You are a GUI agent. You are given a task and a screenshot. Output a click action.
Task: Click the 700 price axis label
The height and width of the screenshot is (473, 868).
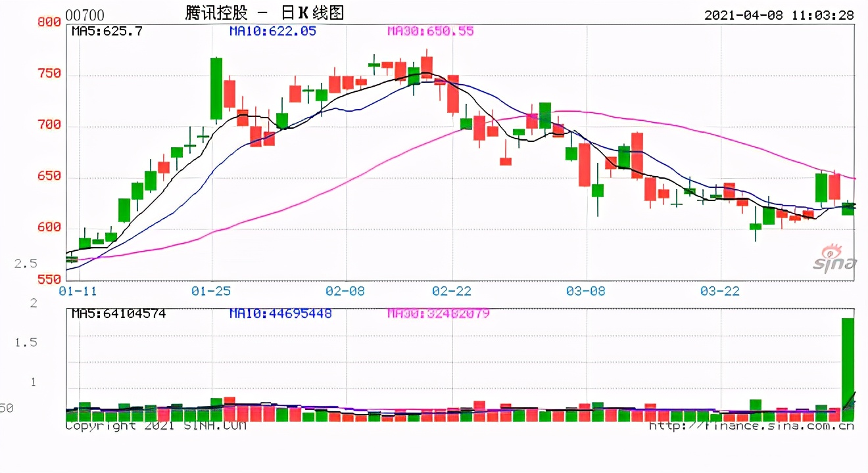(48, 125)
